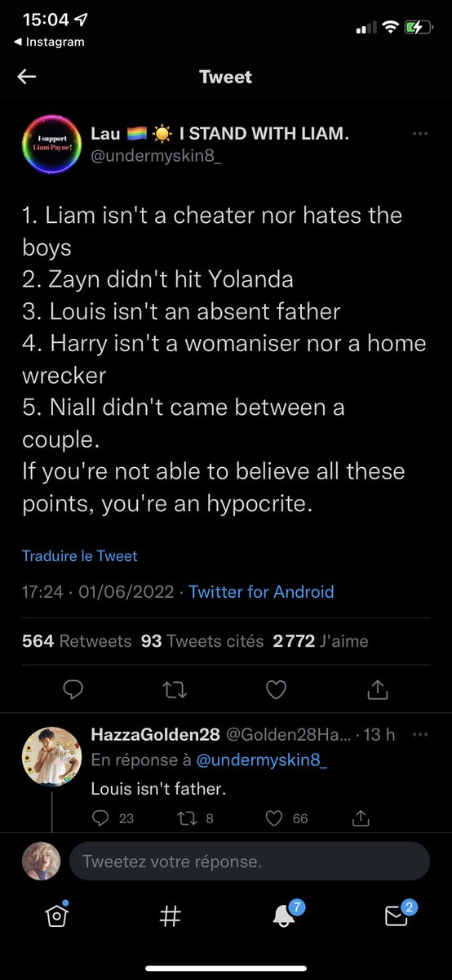The height and width of the screenshot is (980, 452).
Task: Share HazzaGolden28's reply
Action: pos(361,817)
